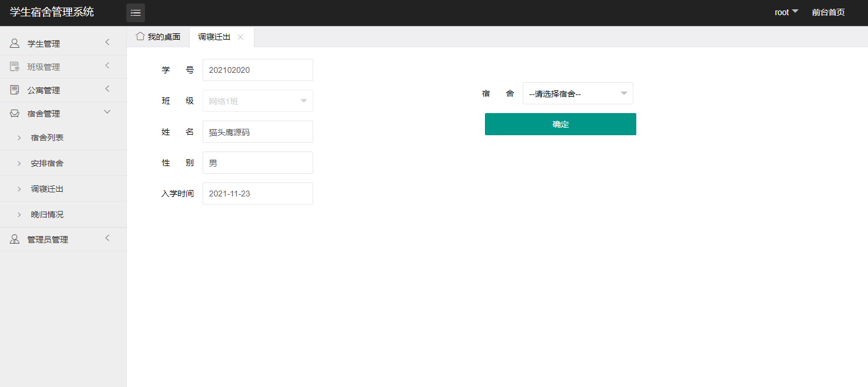Toggle the sidebar with the hamburger menu icon

(136, 13)
